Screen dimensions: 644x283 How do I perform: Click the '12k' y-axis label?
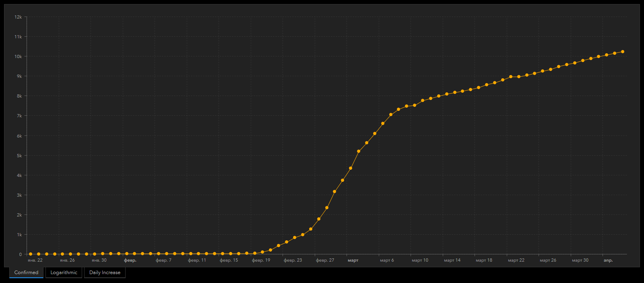click(18, 17)
